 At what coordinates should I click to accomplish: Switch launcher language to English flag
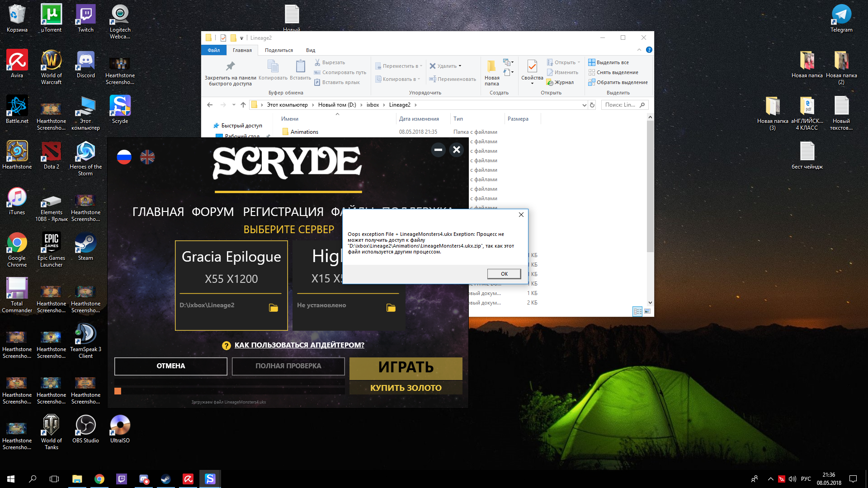tap(147, 157)
